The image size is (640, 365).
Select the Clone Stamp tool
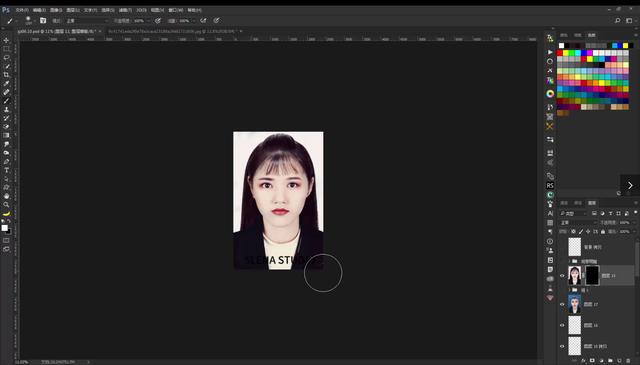[6, 109]
